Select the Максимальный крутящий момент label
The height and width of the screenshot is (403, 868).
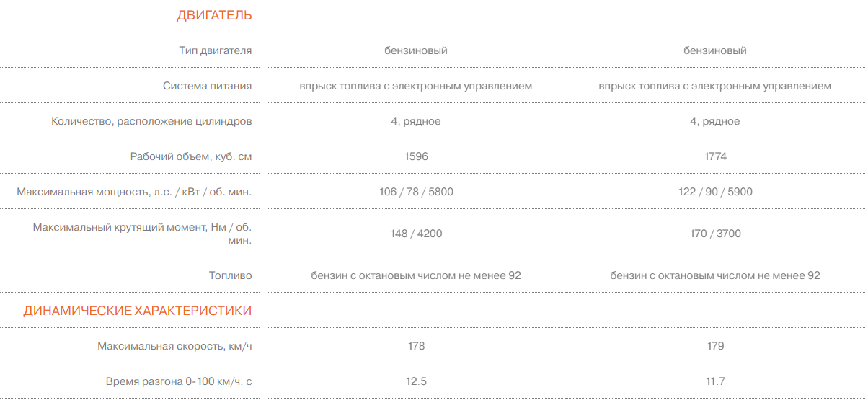click(x=142, y=234)
